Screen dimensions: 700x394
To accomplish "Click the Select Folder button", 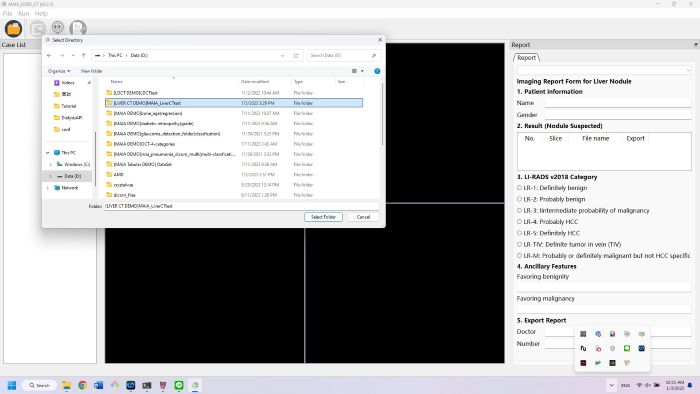I will 323,217.
